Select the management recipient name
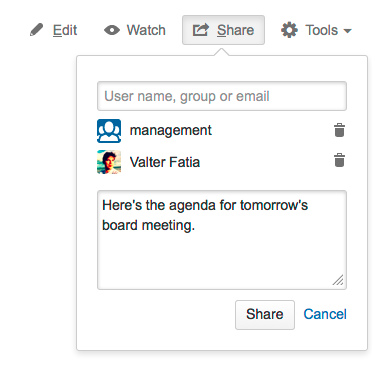Viewport: 372px width, 370px height. pos(171,131)
